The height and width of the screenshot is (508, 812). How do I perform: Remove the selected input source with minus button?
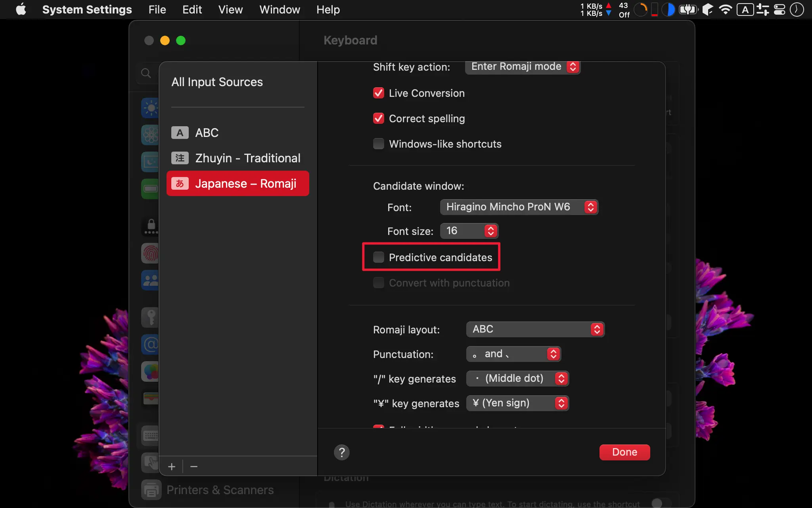click(193, 466)
